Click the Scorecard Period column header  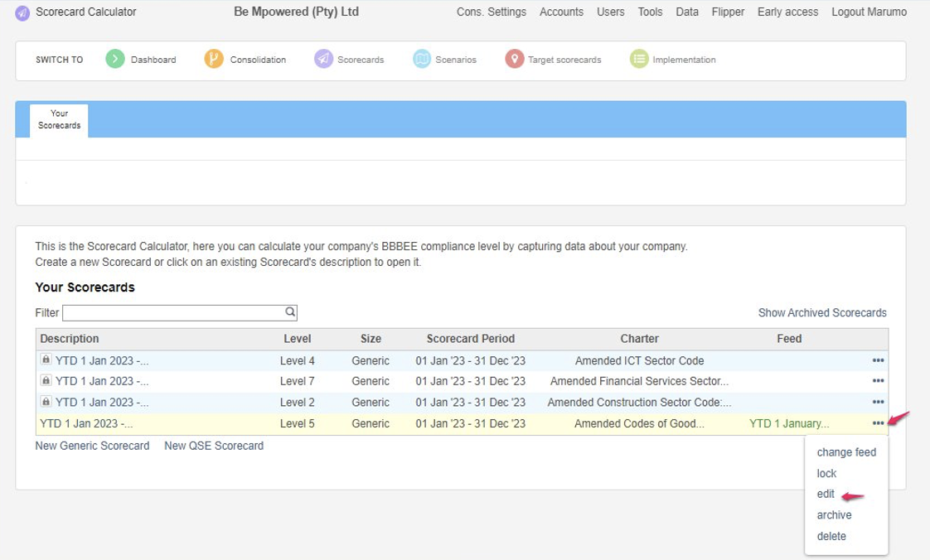470,339
